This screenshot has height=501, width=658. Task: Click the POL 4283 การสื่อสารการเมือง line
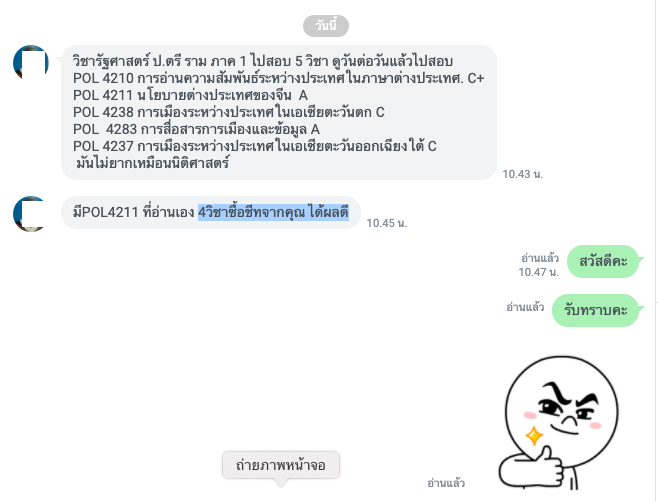click(x=196, y=129)
